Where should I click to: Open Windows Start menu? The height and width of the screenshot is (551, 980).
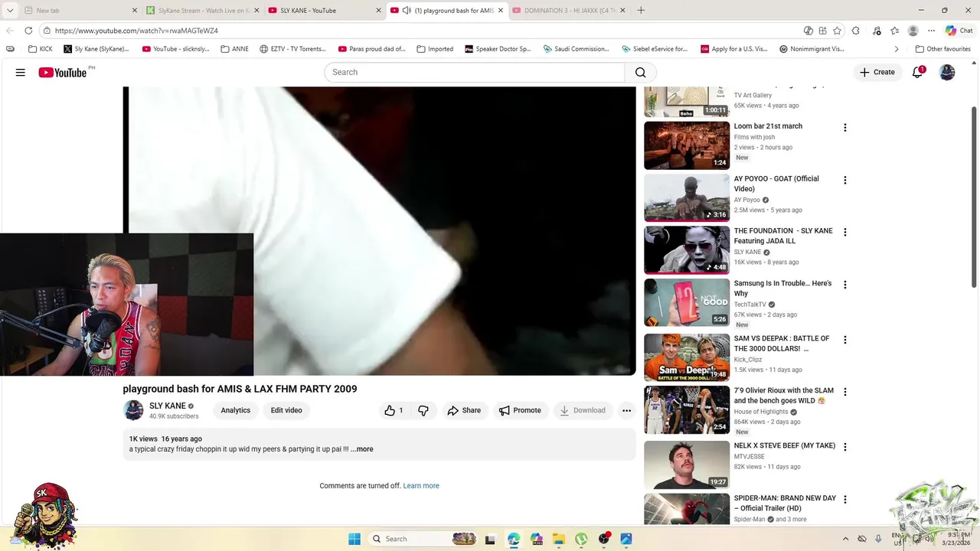tap(354, 539)
